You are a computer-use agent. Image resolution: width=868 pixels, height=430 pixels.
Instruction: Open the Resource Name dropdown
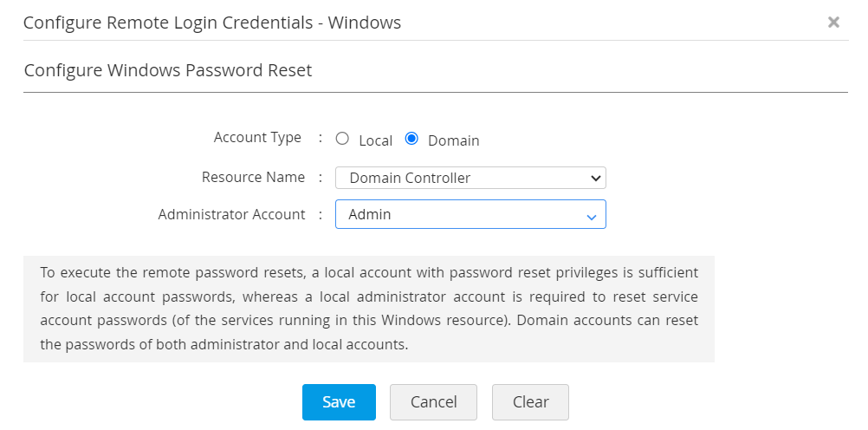[470, 178]
